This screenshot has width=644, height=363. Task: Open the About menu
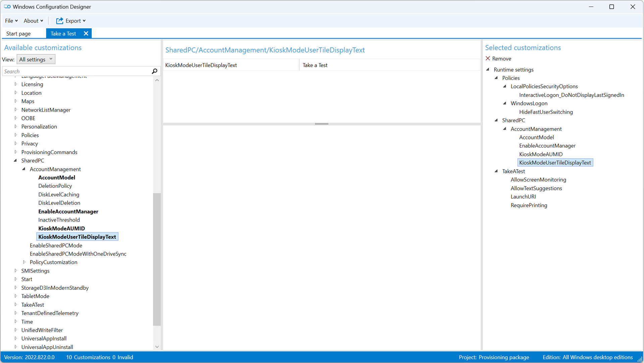click(33, 21)
